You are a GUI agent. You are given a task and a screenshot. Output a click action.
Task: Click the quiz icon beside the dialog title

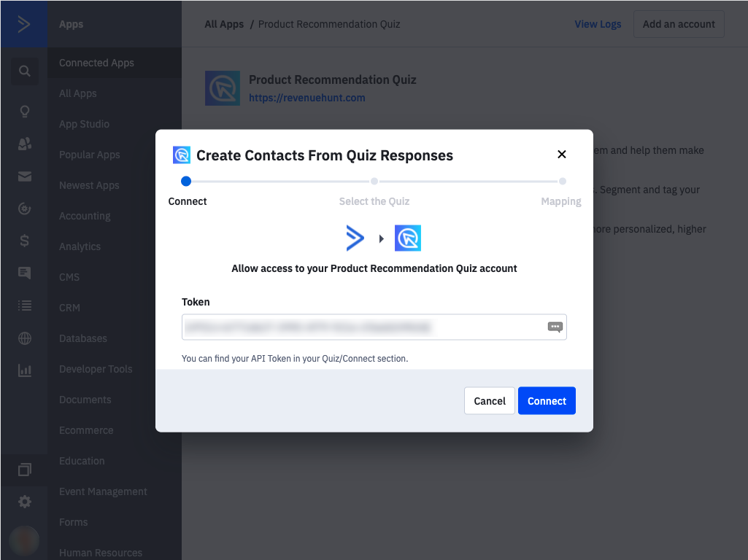[181, 155]
